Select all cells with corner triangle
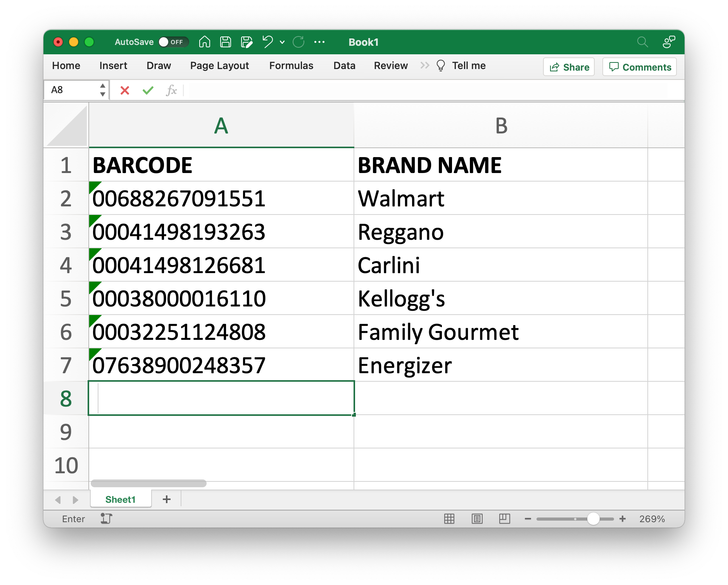728x585 pixels. 66,126
